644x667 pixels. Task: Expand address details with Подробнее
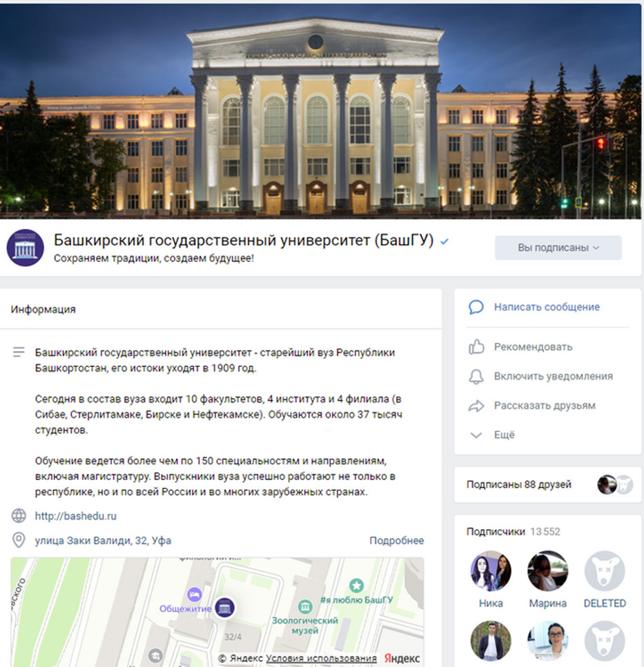pos(396,541)
